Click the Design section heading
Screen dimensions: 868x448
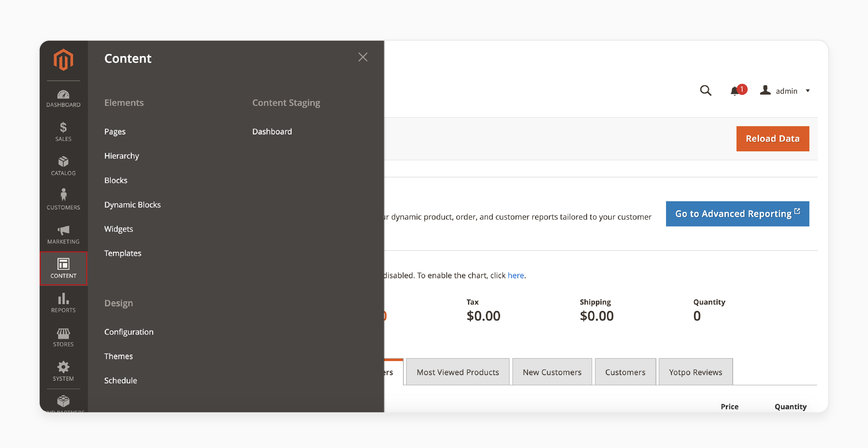(119, 303)
